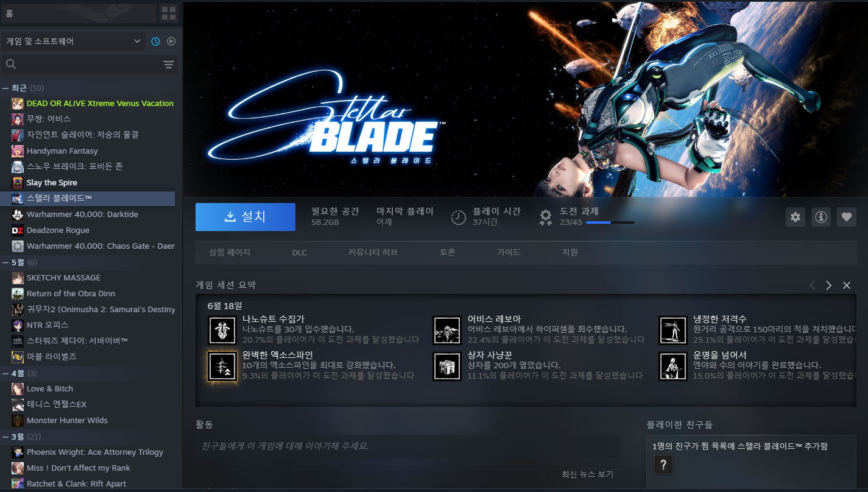Open the DLC tab
The image size is (868, 492).
pos(300,252)
